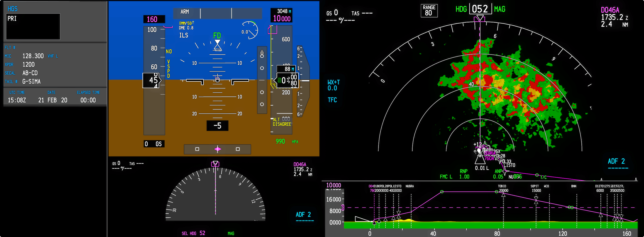The image size is (644, 237).
Task: Toggle the TFC traffic display label
Action: 332,100
